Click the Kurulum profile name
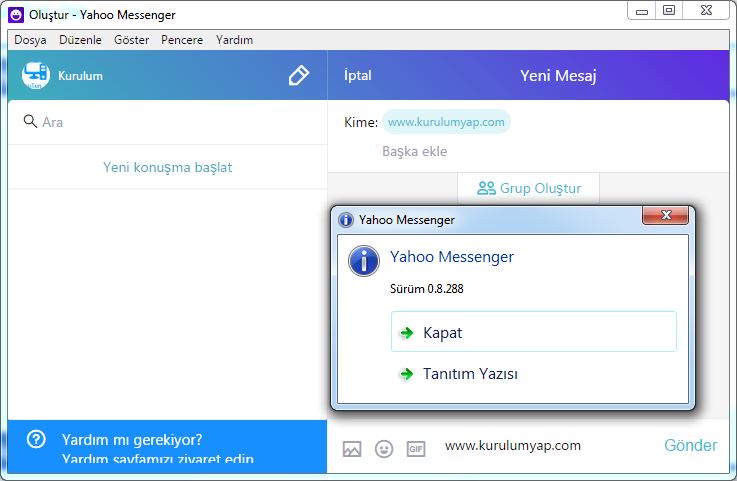 (x=80, y=76)
